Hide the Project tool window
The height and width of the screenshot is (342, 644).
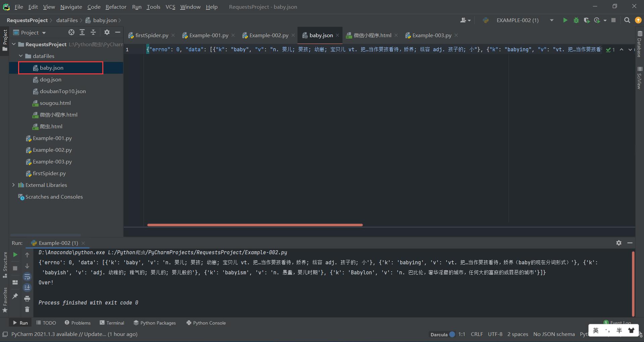tap(117, 32)
